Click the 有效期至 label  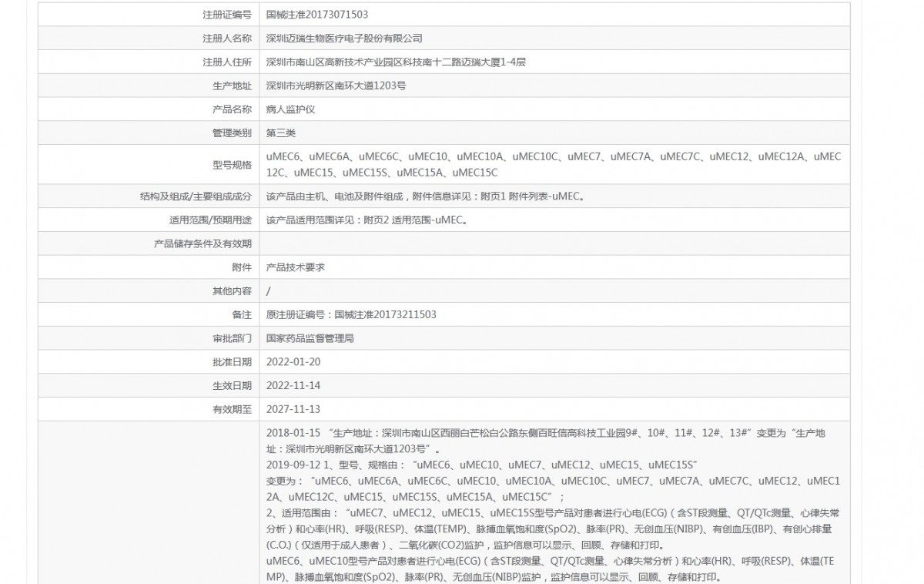click(x=232, y=410)
